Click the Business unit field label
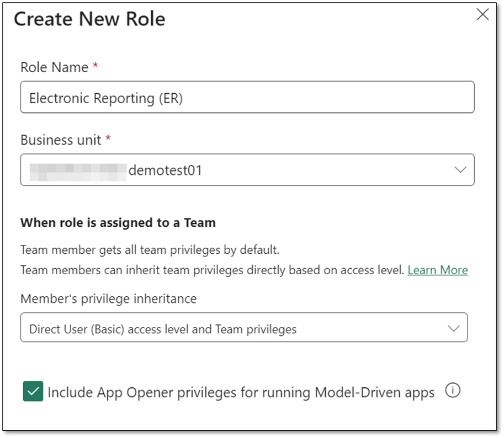504x438 pixels. 61,140
